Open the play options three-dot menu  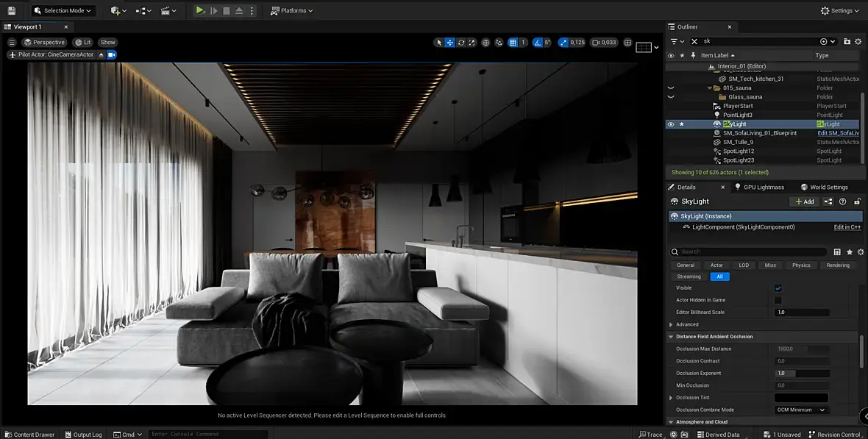coord(252,10)
